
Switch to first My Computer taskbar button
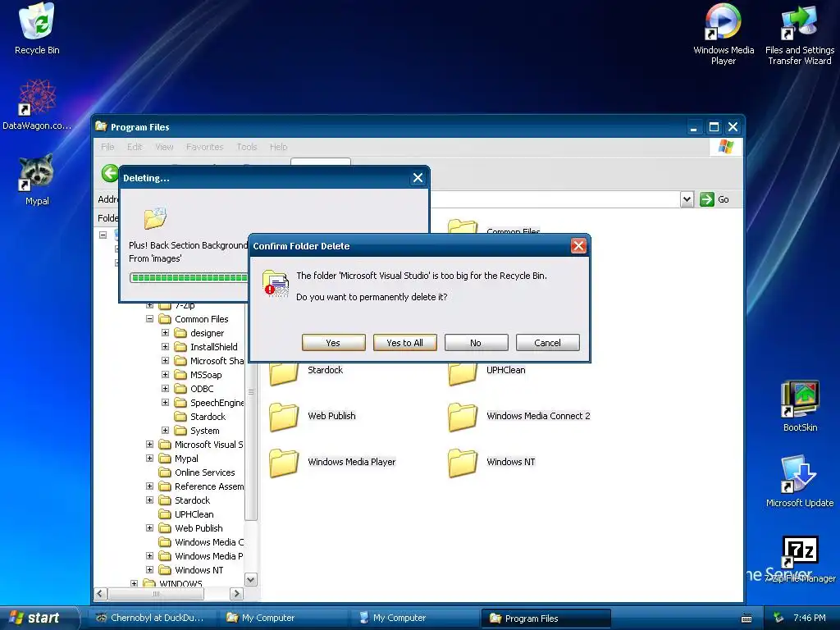[x=283, y=618]
